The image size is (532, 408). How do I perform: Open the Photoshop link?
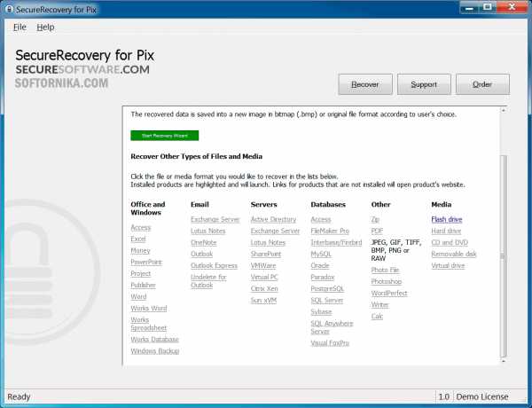point(387,281)
